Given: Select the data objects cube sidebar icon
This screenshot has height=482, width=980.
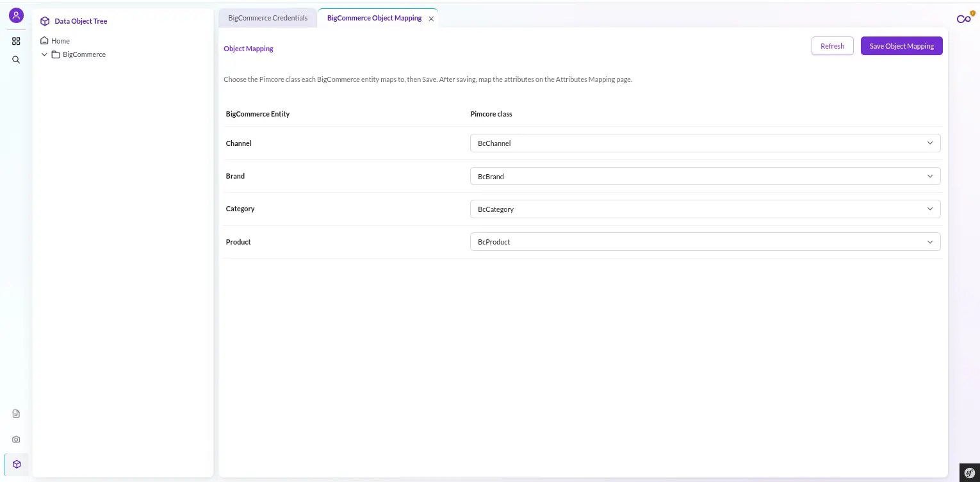Looking at the screenshot, I should pyautogui.click(x=16, y=464).
